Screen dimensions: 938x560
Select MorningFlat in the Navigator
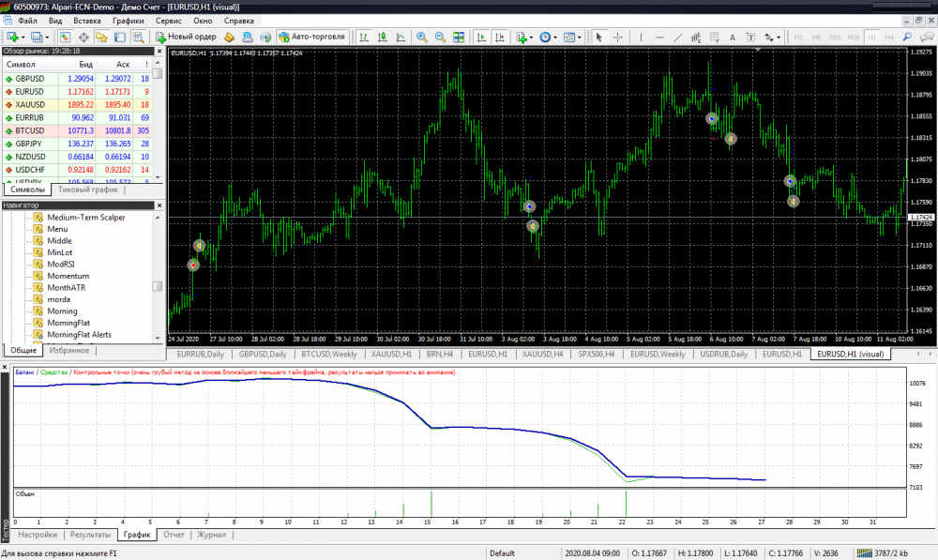[68, 323]
